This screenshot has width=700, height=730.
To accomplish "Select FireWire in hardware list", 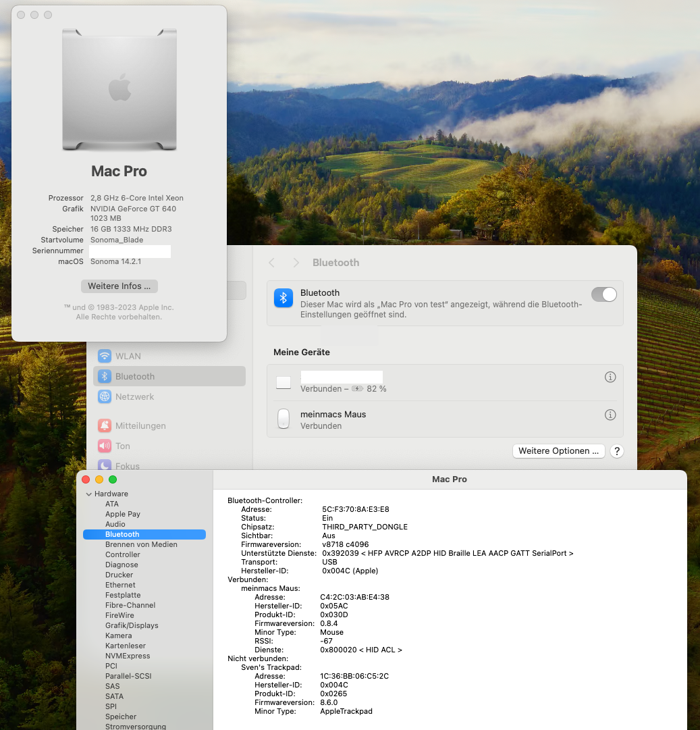I will pos(119,615).
